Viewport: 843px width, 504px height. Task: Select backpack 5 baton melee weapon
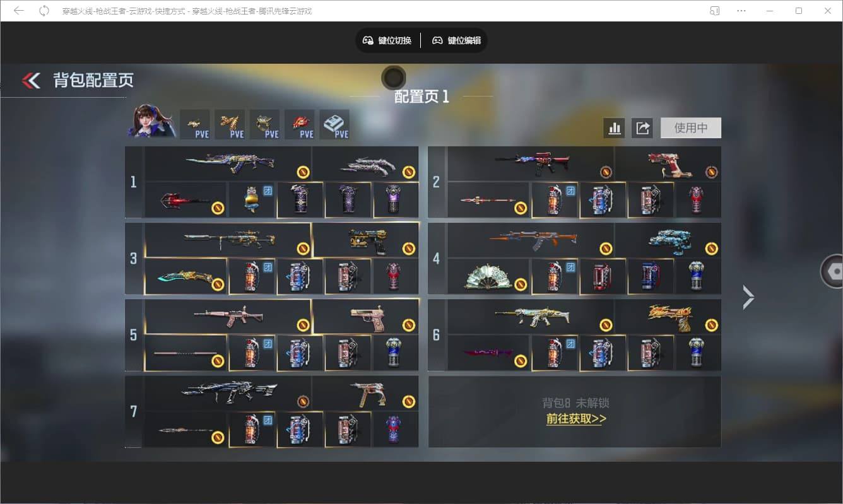coord(186,353)
